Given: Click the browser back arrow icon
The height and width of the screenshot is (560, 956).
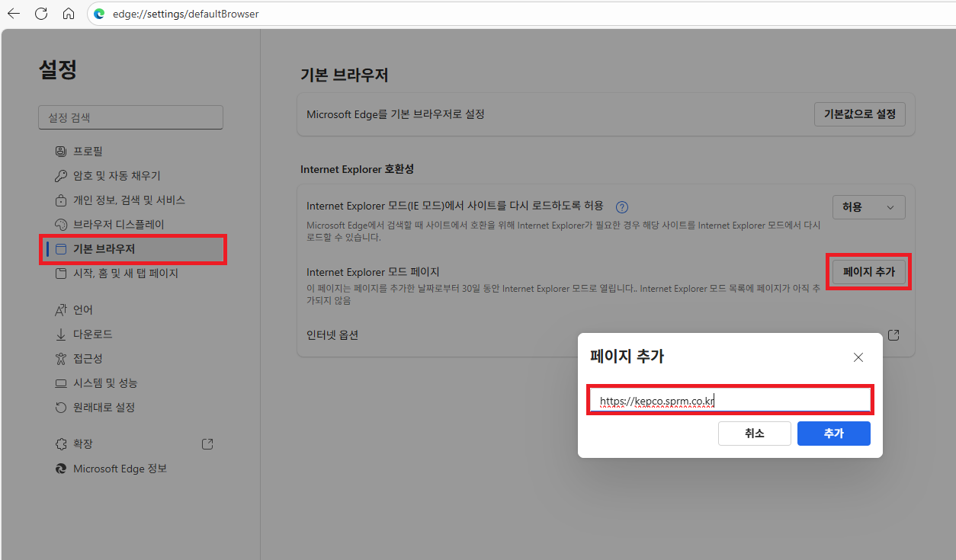Looking at the screenshot, I should [14, 14].
